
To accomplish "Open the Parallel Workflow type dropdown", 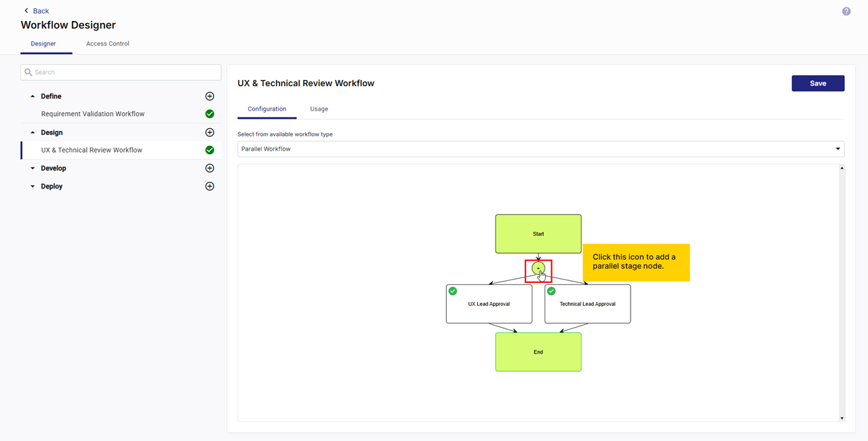I will pos(540,149).
